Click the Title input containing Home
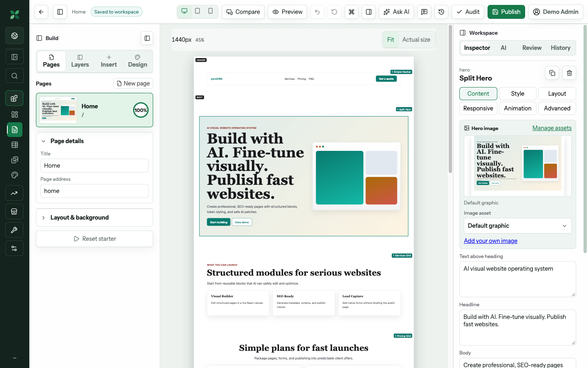588x368 pixels. tap(94, 166)
